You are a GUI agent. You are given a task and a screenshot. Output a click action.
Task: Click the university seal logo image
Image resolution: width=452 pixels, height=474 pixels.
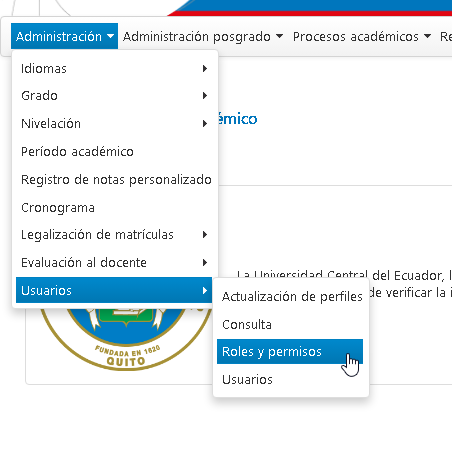126,338
